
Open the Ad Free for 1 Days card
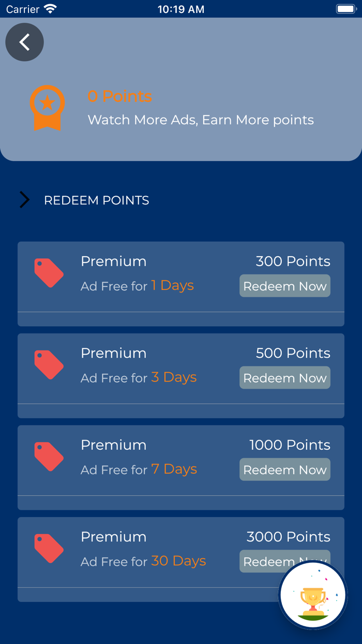[x=137, y=286]
